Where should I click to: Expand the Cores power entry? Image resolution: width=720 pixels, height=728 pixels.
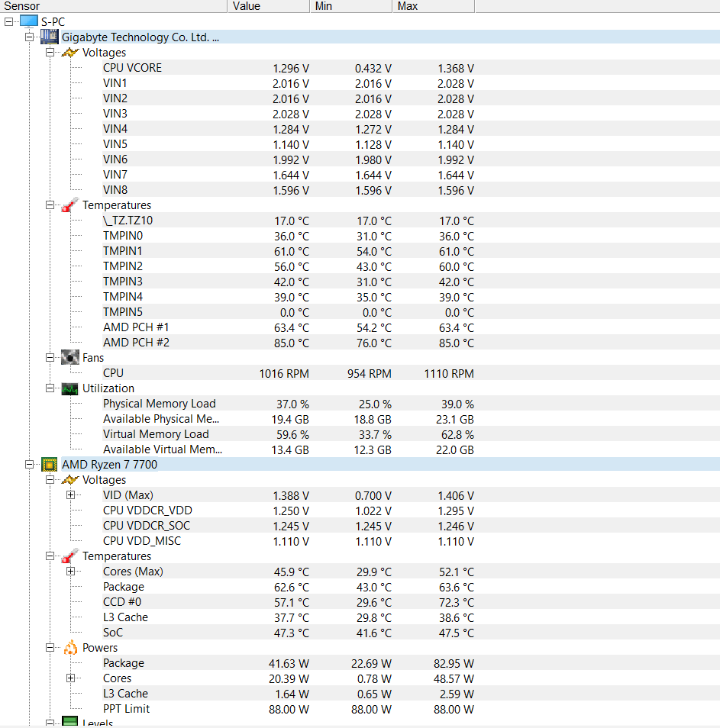[x=71, y=678]
